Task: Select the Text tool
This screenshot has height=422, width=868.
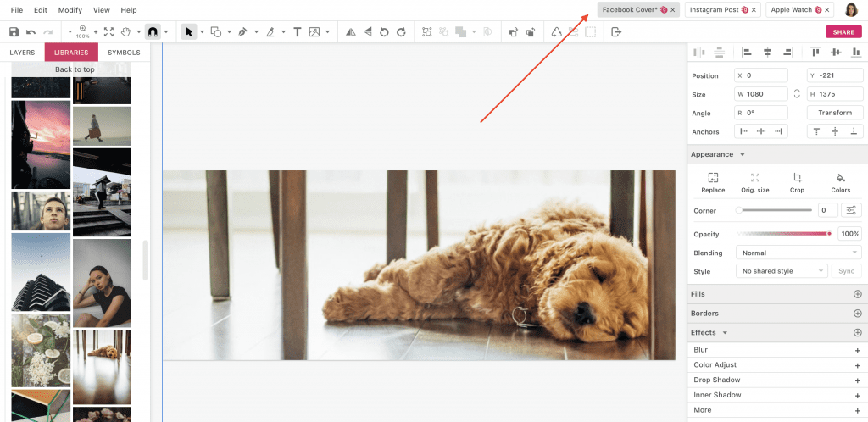Action: pyautogui.click(x=298, y=32)
